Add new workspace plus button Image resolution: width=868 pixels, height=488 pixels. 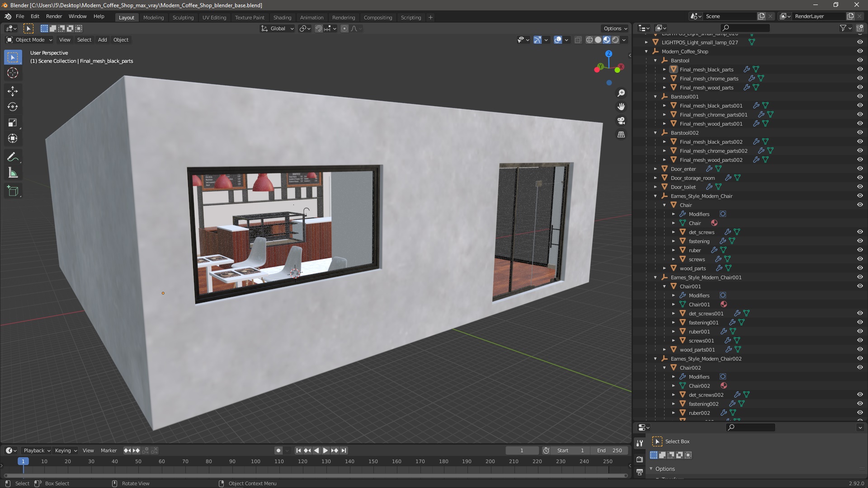tap(430, 18)
